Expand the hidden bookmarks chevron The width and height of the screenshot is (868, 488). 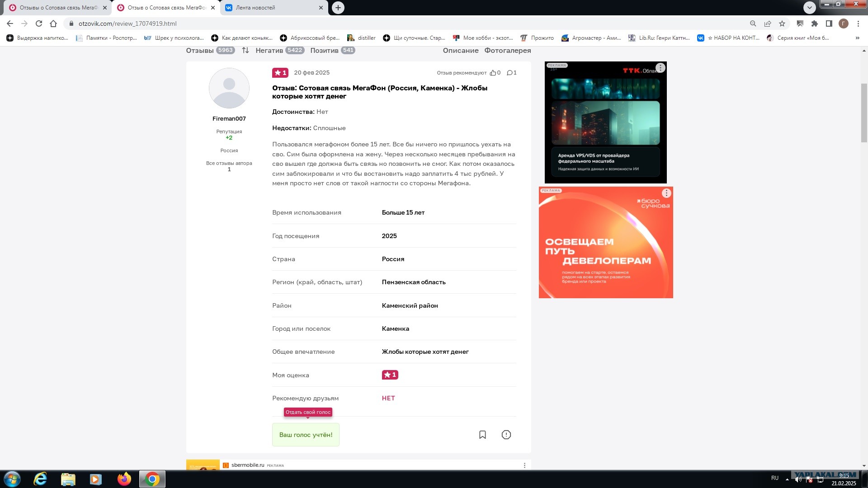tap(857, 38)
